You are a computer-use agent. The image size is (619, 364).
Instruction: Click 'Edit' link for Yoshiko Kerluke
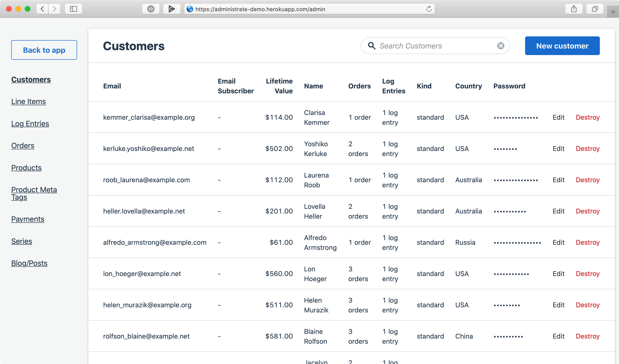coord(558,149)
